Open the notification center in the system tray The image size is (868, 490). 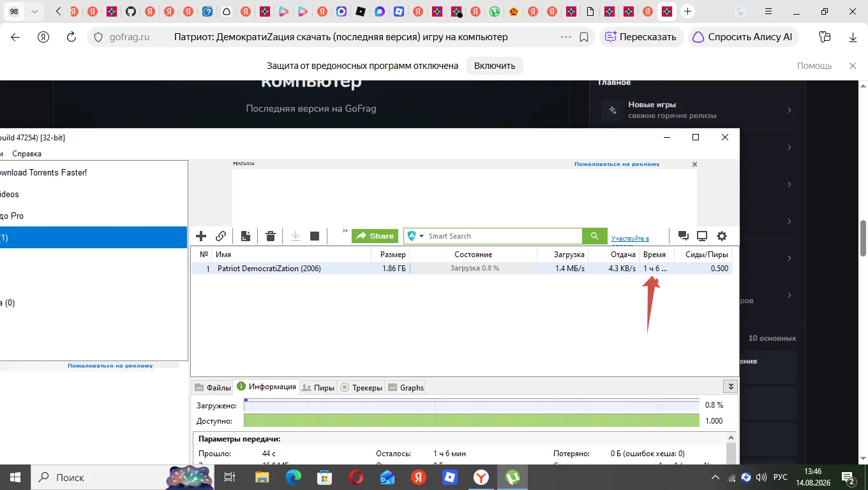pyautogui.click(x=849, y=477)
